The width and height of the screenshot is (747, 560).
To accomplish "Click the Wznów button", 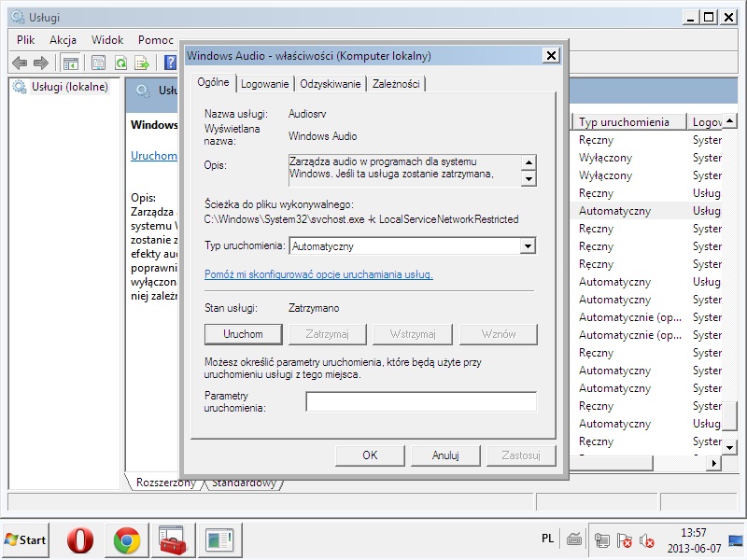I will pyautogui.click(x=499, y=334).
